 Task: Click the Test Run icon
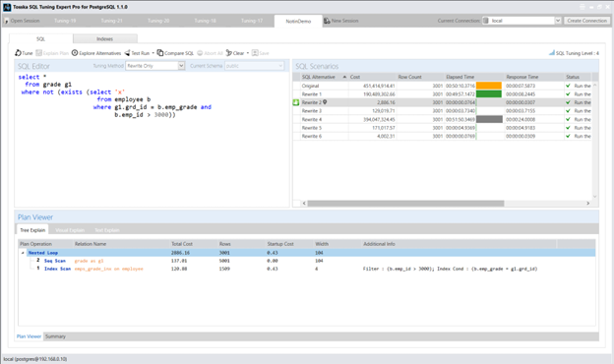[127, 53]
